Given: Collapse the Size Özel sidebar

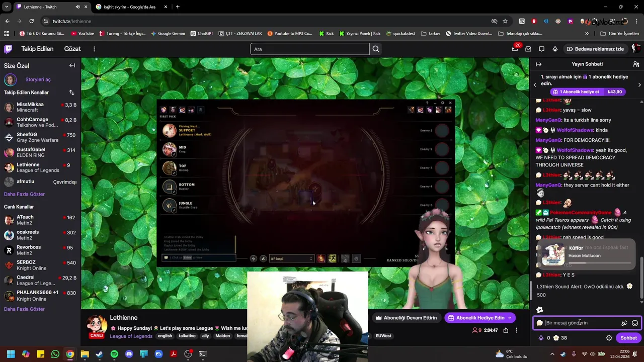Looking at the screenshot, I should coord(72,65).
